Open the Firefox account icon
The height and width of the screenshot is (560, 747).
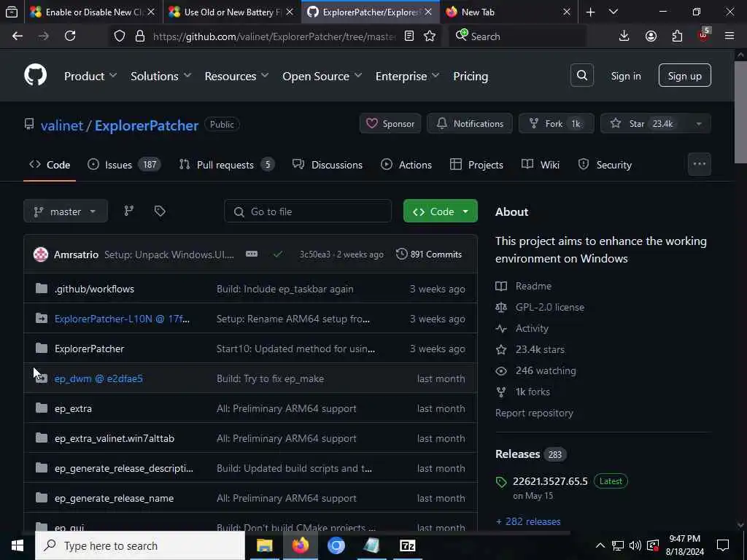pyautogui.click(x=651, y=36)
